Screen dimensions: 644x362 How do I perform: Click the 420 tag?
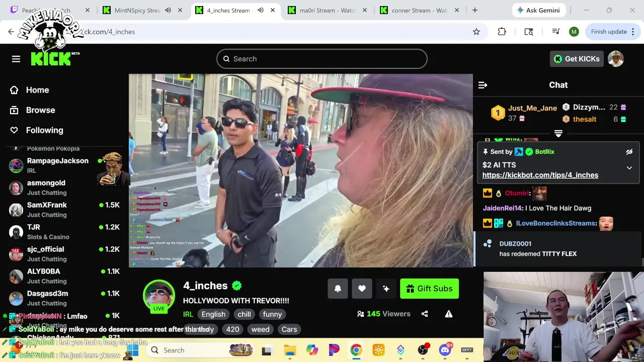click(232, 329)
